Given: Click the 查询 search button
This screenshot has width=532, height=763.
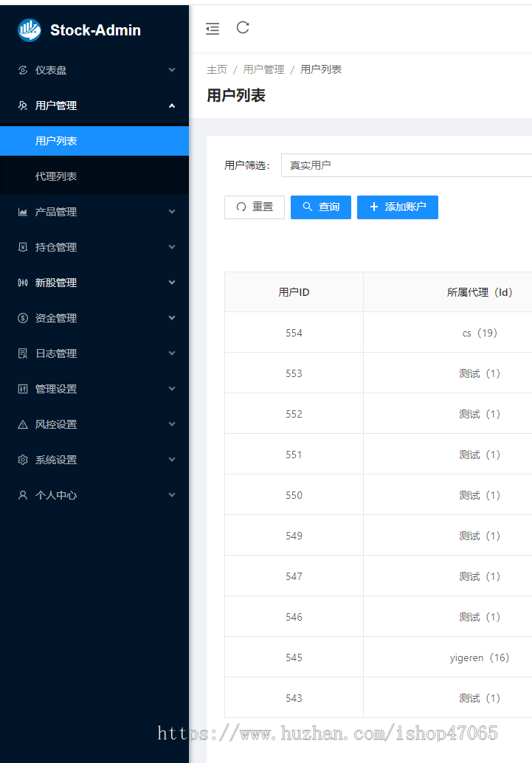Looking at the screenshot, I should [x=321, y=207].
